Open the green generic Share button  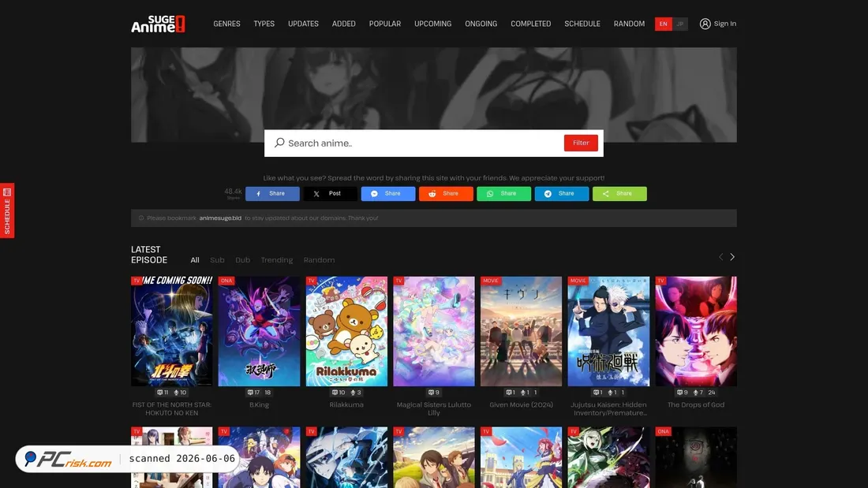(x=619, y=194)
